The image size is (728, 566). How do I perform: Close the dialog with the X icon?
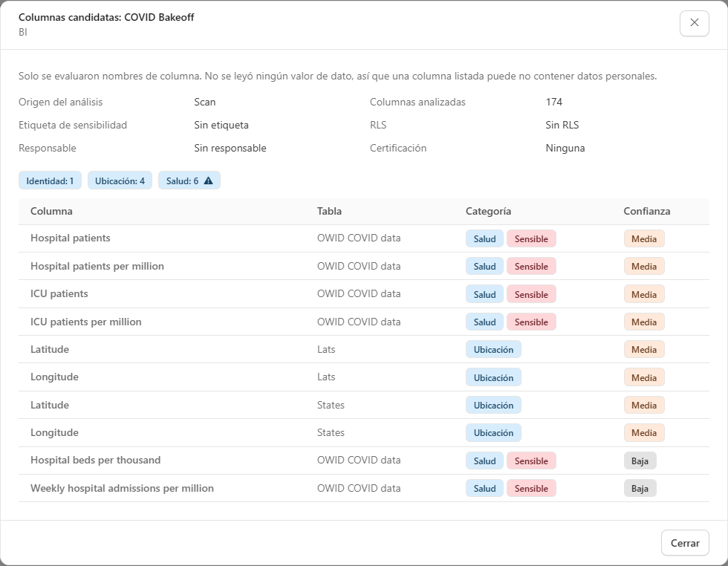point(694,23)
